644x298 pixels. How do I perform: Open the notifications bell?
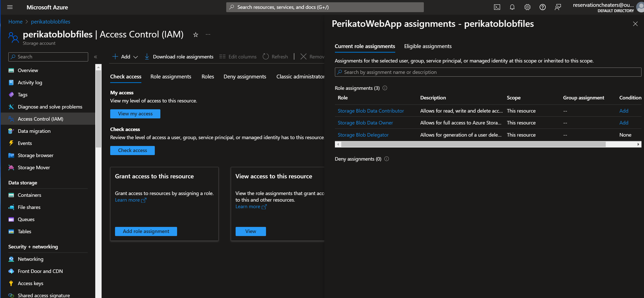[x=512, y=7]
